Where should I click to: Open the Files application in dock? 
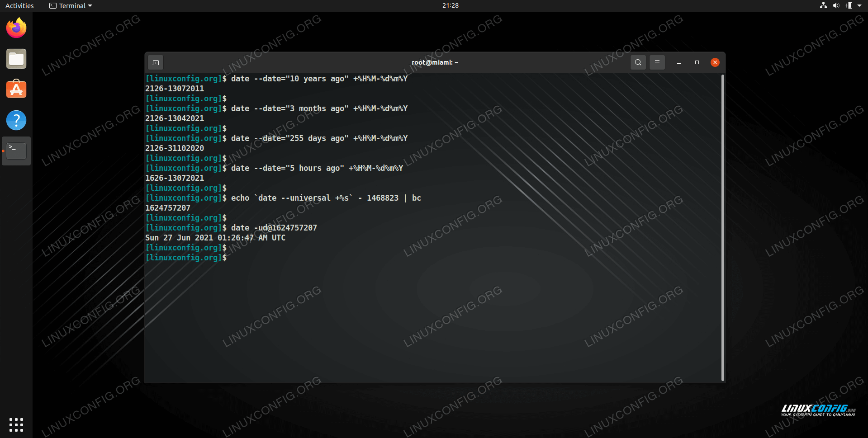(16, 59)
